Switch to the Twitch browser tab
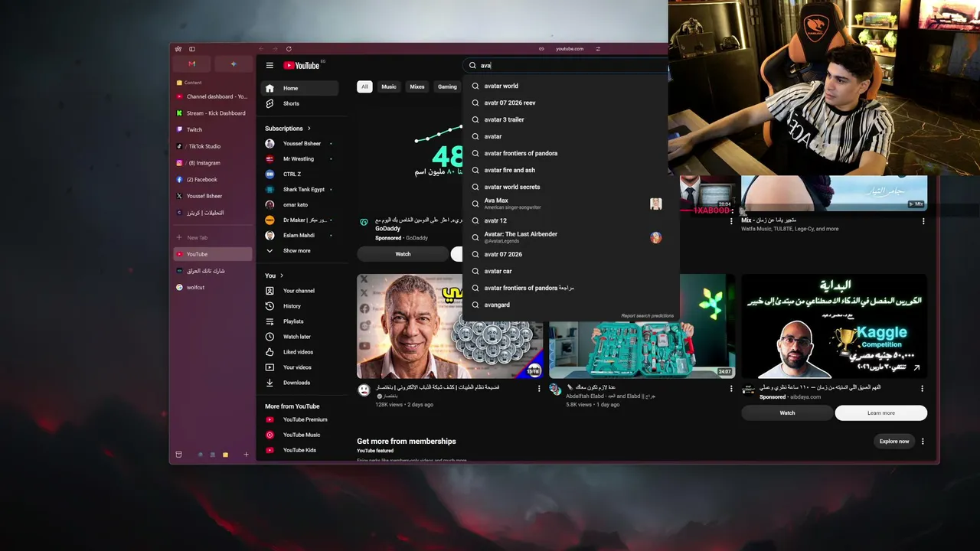Viewport: 980px width, 551px height. click(213, 130)
